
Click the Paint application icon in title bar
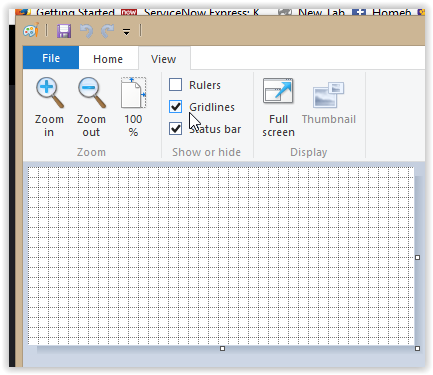(x=31, y=31)
